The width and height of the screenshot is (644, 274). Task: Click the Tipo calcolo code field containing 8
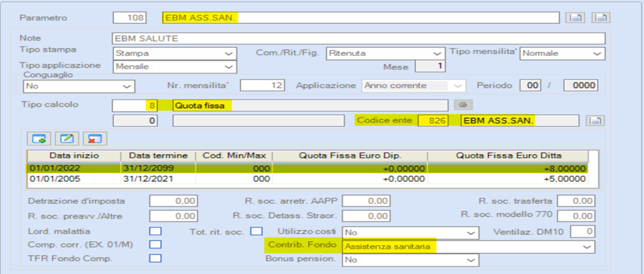(x=135, y=106)
